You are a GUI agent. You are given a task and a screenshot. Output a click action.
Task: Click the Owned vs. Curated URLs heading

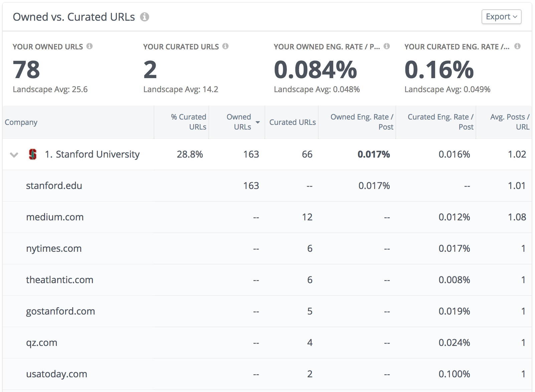pos(74,17)
